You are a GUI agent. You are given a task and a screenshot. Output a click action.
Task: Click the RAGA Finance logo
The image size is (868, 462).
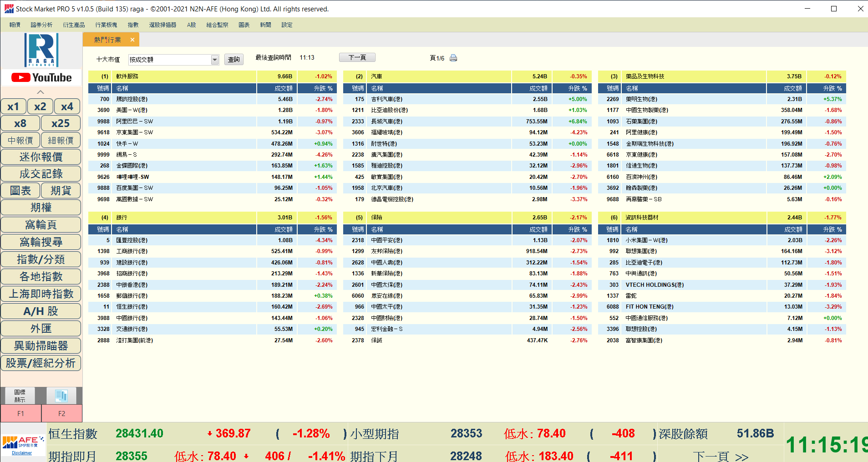pos(41,50)
